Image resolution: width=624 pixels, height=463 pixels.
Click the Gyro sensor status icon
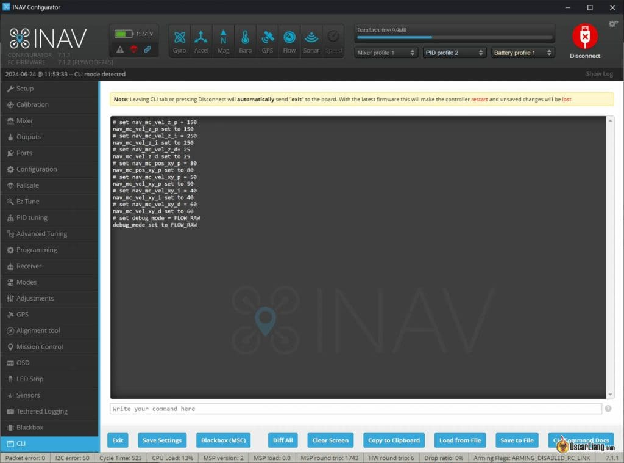(179, 41)
